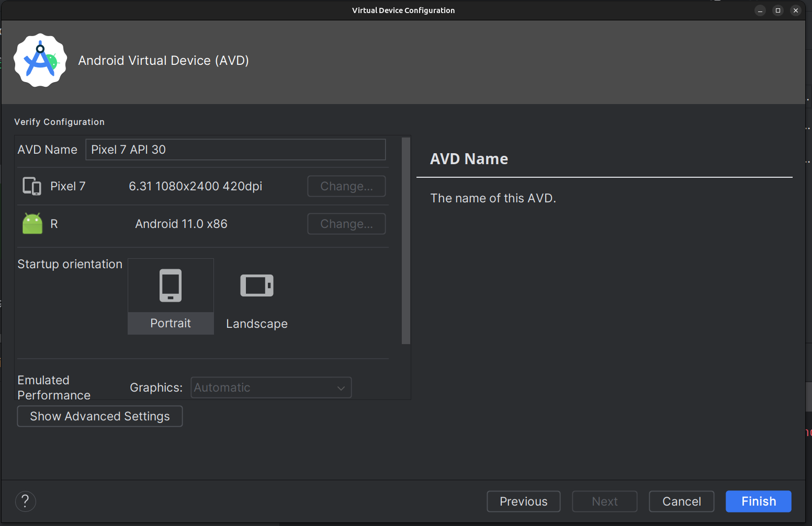Open the Graphics Automatic dropdown
Screen dimensions: 812x526
pyautogui.click(x=271, y=387)
